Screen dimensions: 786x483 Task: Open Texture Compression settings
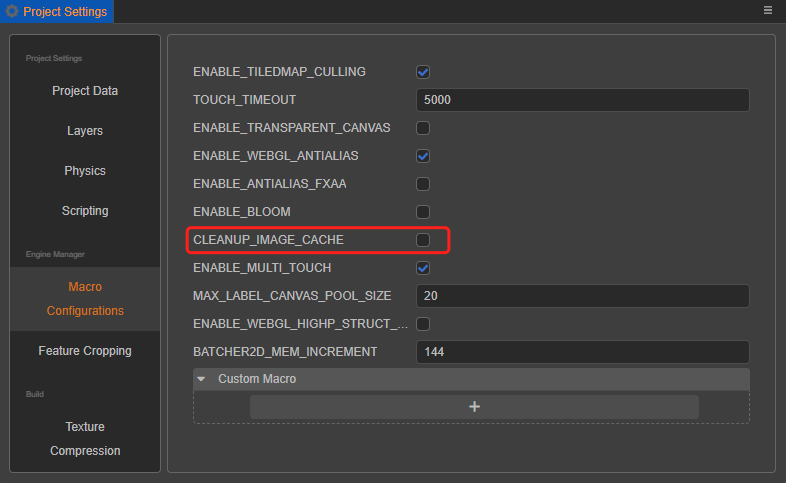(x=85, y=438)
